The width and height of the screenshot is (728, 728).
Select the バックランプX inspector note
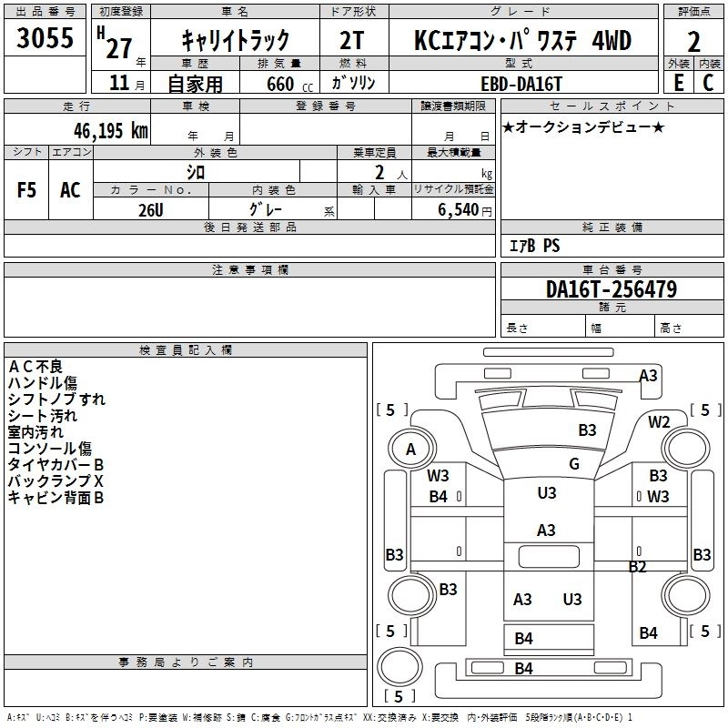[x=56, y=480]
